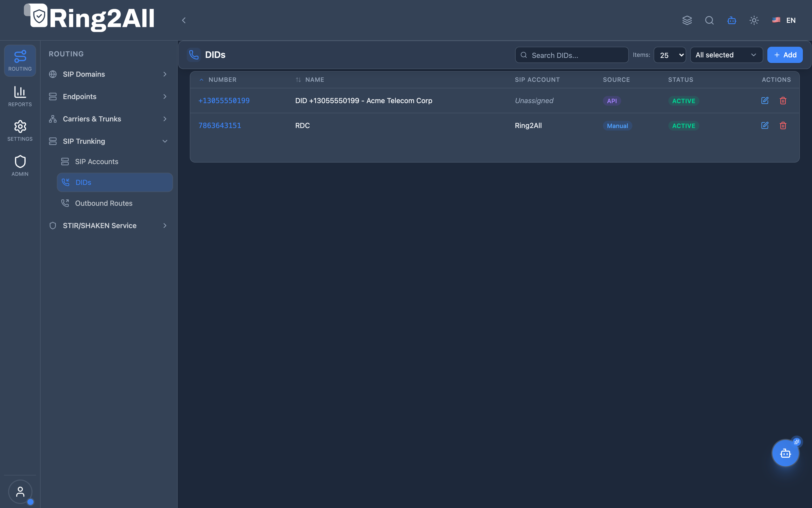The height and width of the screenshot is (508, 812).
Task: Click the Ring2All SIP account cell
Action: [528, 125]
